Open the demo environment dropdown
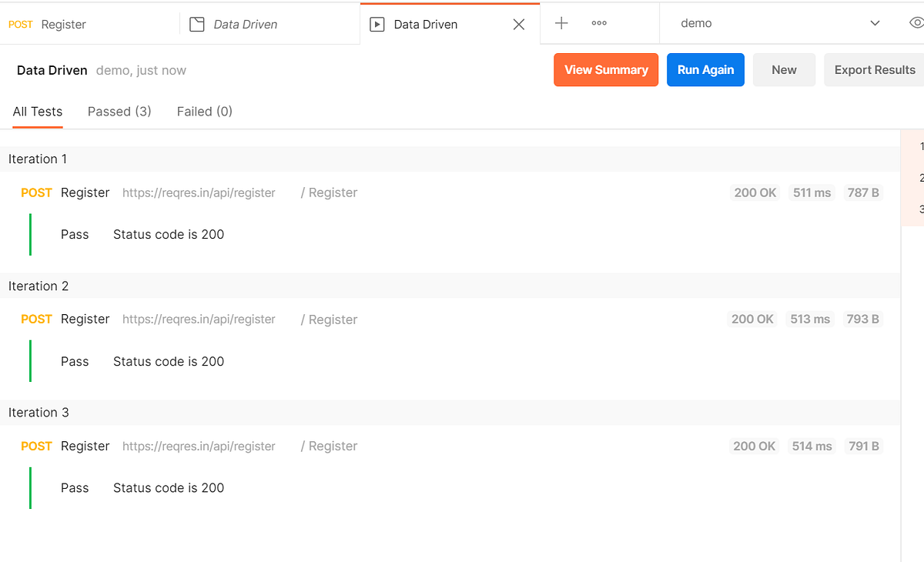The width and height of the screenshot is (924, 562). pos(779,23)
